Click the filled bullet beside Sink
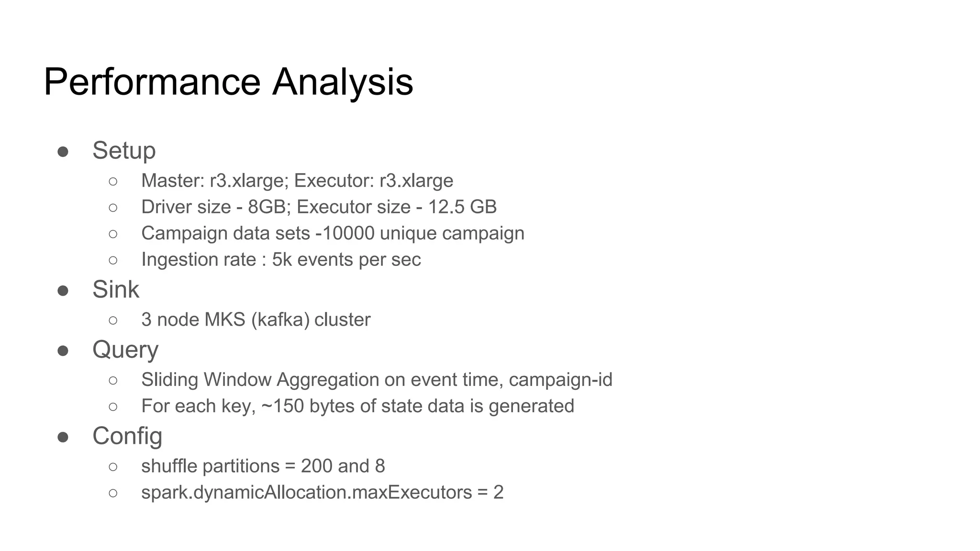980x551 pixels. (x=63, y=291)
